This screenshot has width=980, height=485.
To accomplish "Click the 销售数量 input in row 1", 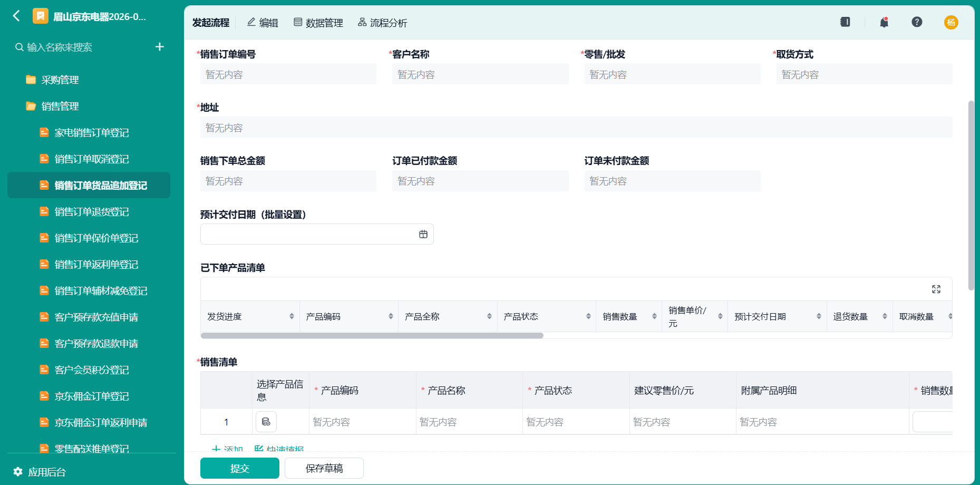I will (933, 422).
